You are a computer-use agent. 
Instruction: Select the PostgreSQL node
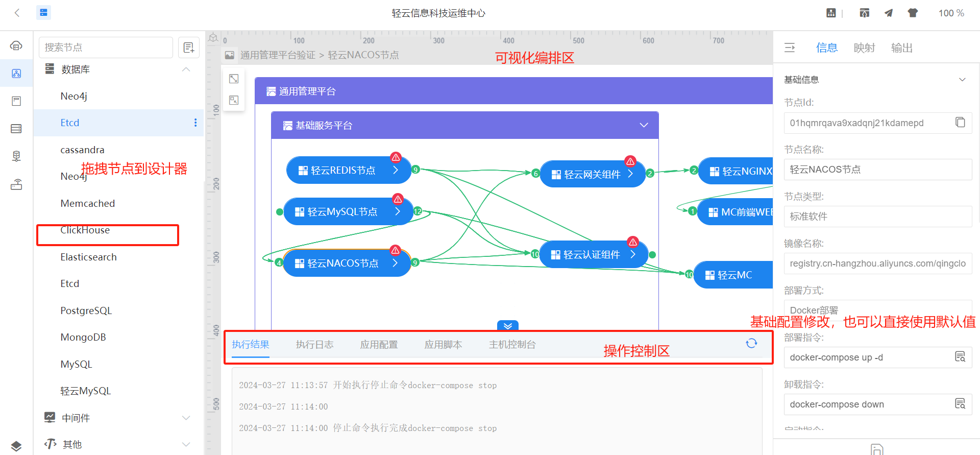click(86, 310)
